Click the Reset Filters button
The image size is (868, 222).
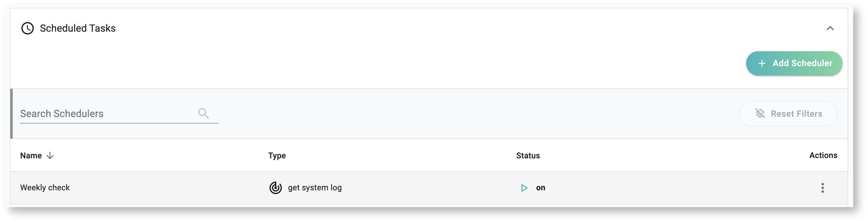[788, 114]
